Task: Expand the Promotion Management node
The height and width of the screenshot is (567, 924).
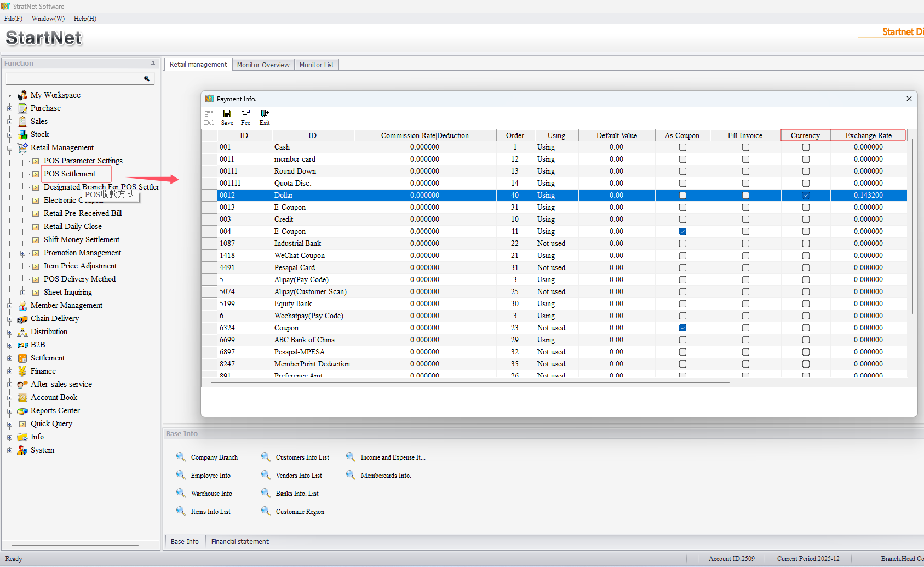Action: (22, 253)
